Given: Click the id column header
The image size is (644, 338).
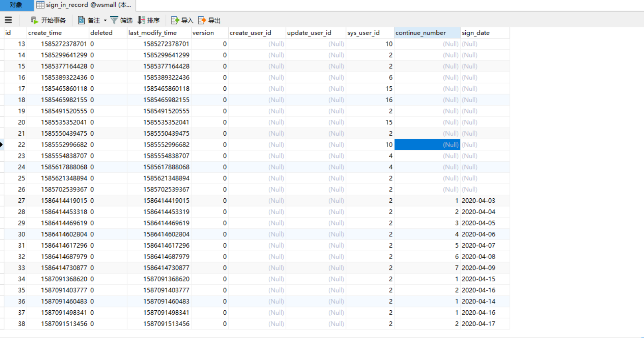Looking at the screenshot, I should click(x=15, y=33).
